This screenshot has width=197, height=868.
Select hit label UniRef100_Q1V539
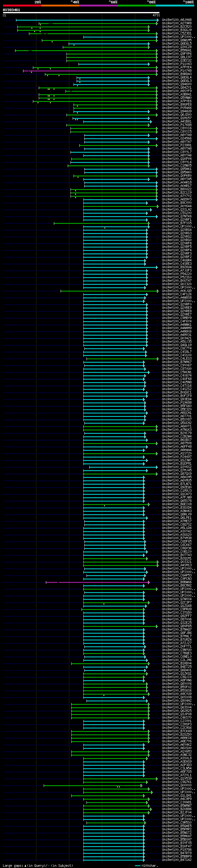(177, 778)
